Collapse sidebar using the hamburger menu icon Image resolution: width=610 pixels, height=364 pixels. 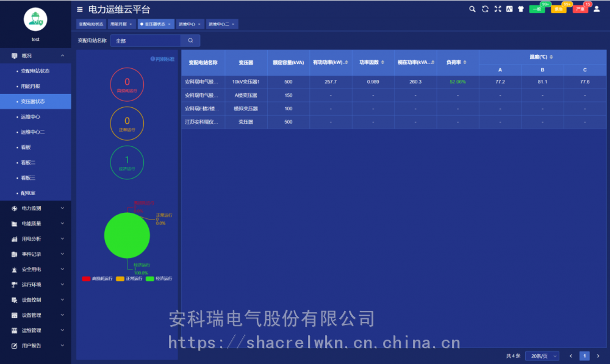click(x=80, y=10)
